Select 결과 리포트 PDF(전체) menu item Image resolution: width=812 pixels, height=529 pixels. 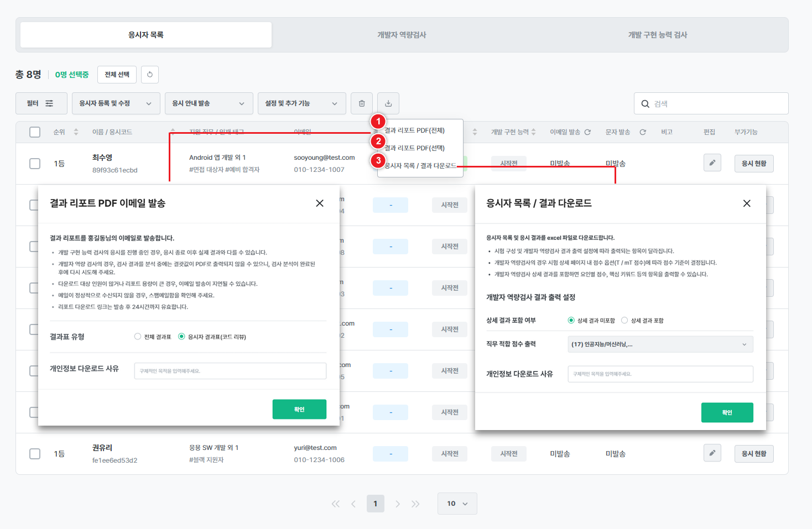click(415, 130)
